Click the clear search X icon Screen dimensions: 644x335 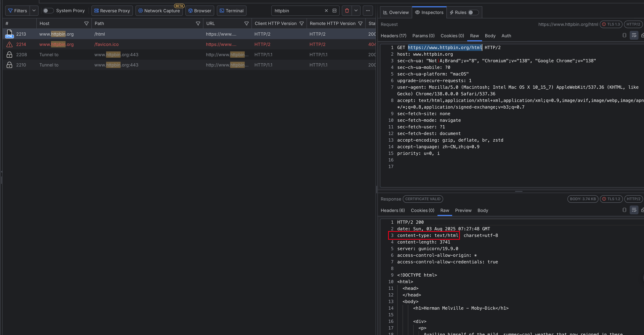(x=326, y=10)
